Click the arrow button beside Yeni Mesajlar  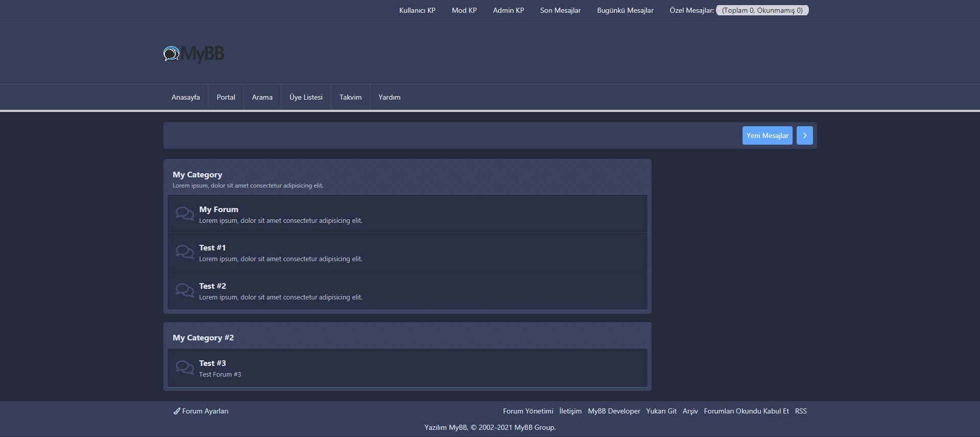[804, 135]
